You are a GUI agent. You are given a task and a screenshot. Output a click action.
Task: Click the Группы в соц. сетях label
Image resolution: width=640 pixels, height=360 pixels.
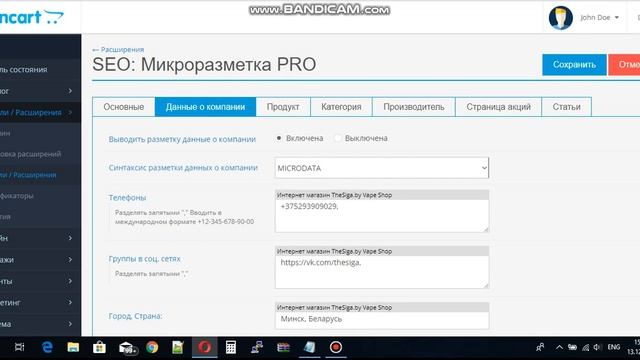point(144,259)
